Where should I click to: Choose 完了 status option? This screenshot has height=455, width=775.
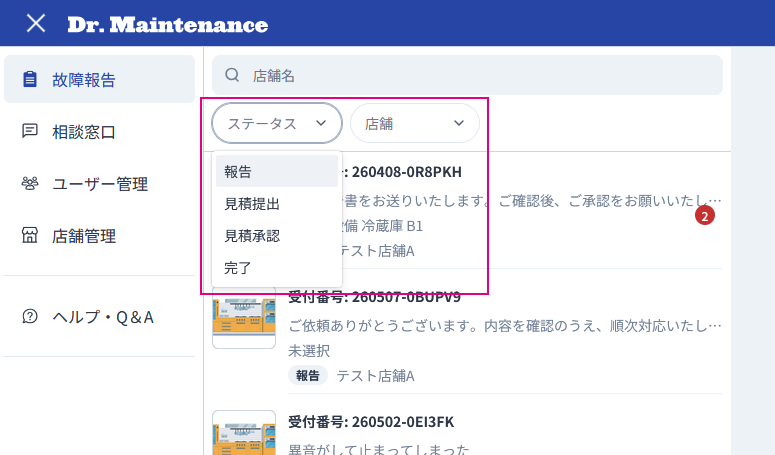(x=277, y=268)
